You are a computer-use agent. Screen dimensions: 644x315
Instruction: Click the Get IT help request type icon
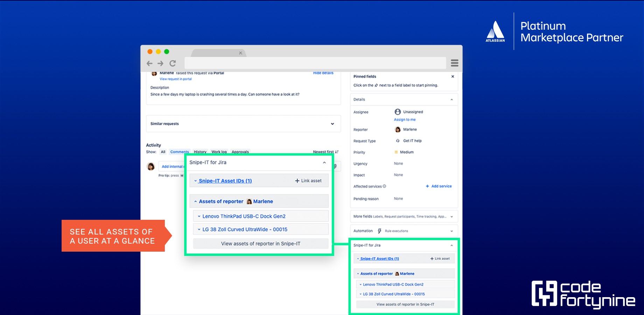click(398, 141)
